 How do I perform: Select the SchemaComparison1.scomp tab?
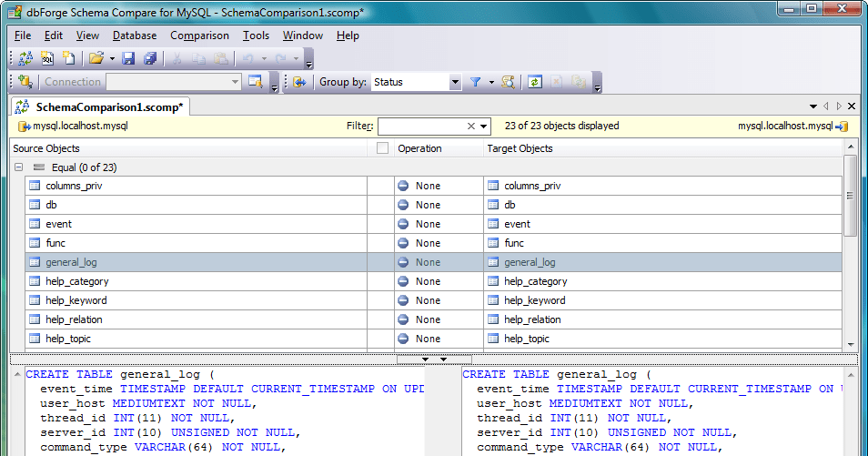[x=100, y=106]
